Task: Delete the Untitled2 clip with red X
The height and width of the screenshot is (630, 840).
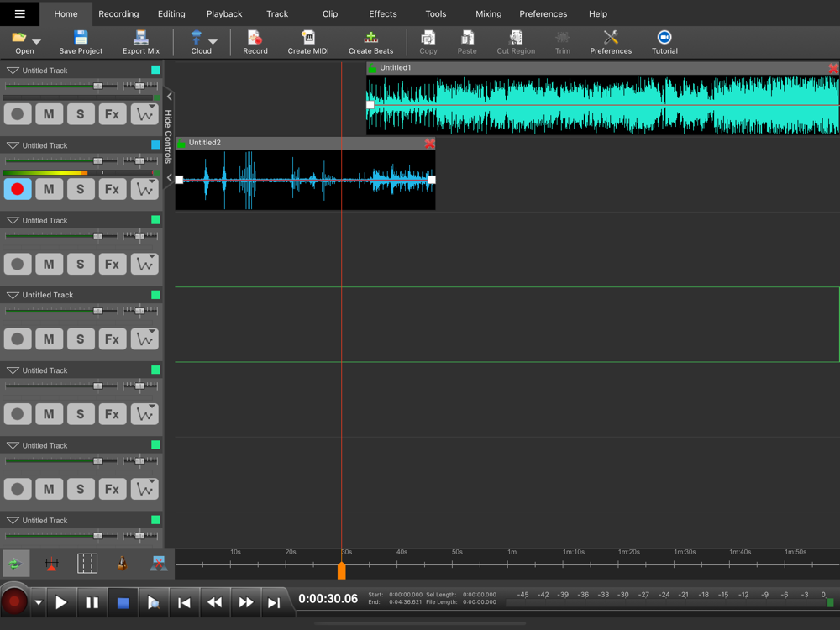Action: (x=430, y=144)
